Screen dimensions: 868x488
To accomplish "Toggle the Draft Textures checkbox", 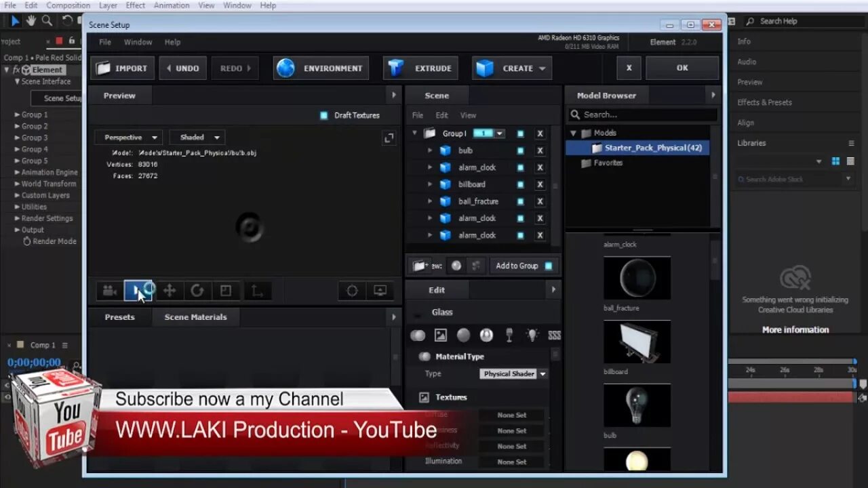I will pos(323,115).
